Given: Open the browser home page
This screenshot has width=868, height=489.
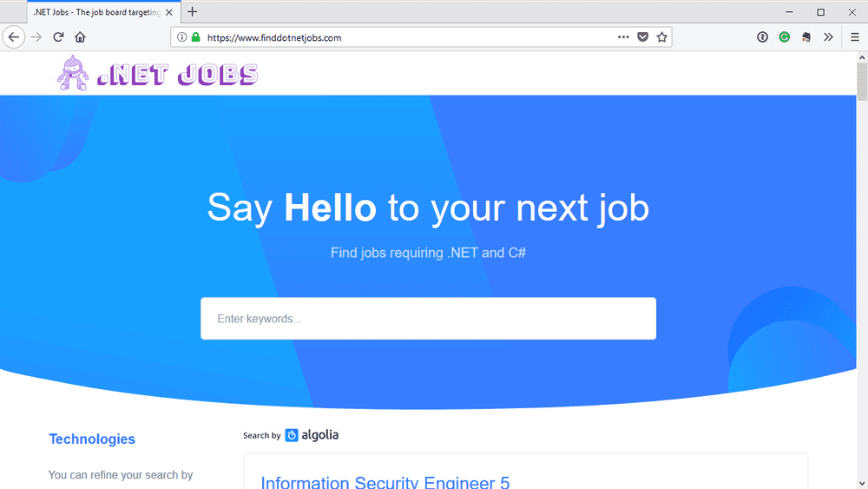Looking at the screenshot, I should coord(80,37).
